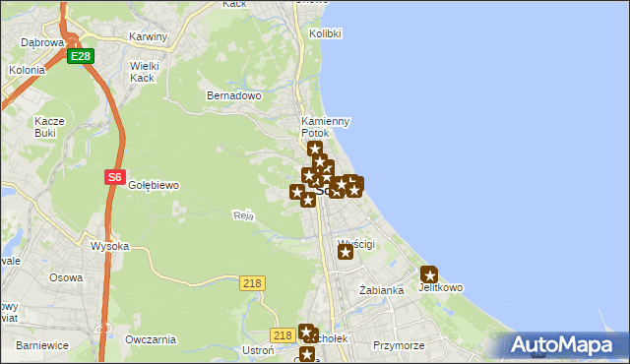Select the Barniewice label

[42, 345]
